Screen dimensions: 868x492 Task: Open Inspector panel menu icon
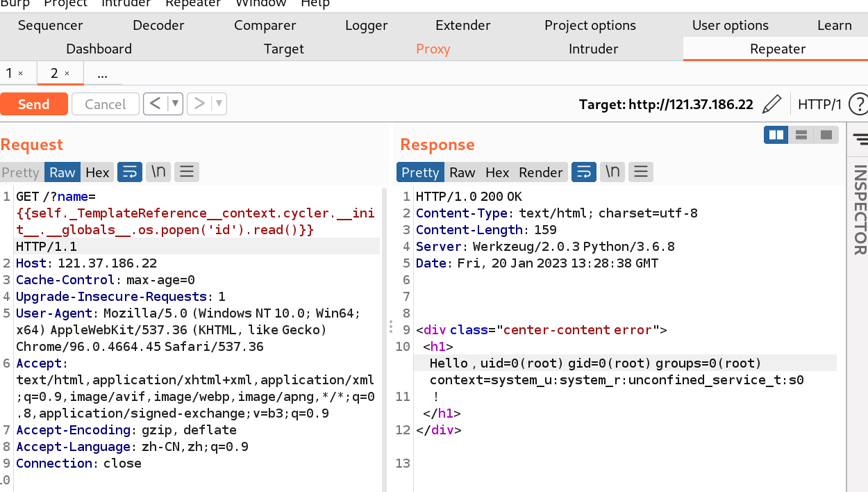(x=860, y=138)
